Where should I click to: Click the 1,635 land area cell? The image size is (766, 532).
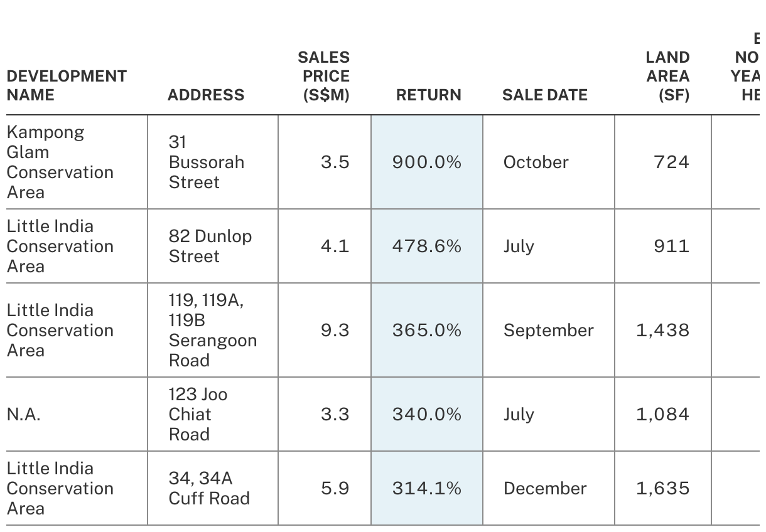(x=662, y=488)
